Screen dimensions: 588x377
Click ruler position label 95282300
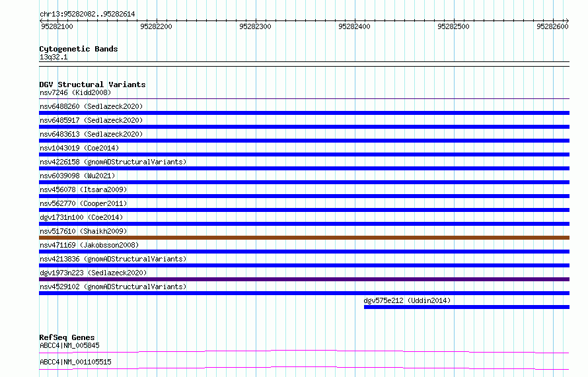255,26
